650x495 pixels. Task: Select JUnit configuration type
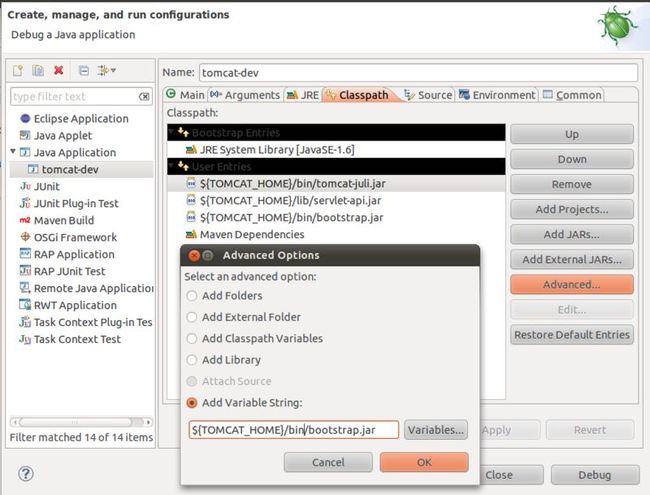[46, 187]
